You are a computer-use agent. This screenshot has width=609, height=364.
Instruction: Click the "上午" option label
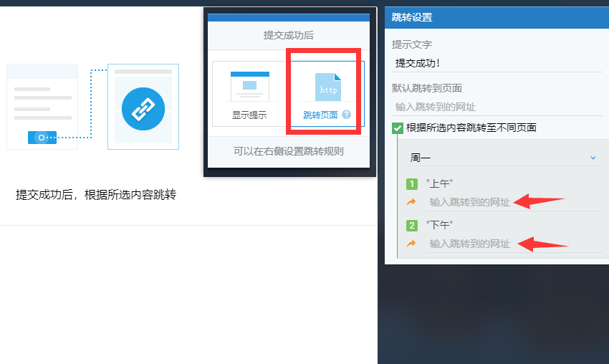[439, 183]
